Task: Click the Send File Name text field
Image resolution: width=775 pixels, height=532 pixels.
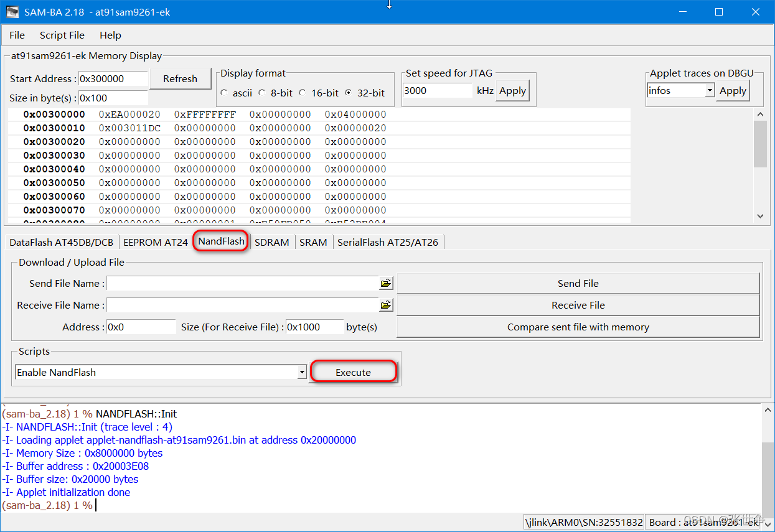Action: pyautogui.click(x=243, y=284)
